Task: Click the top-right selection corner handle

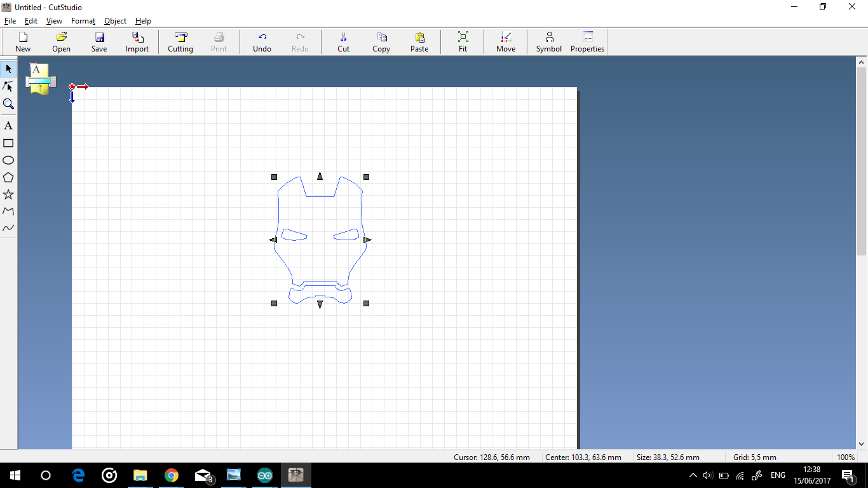Action: 366,177
